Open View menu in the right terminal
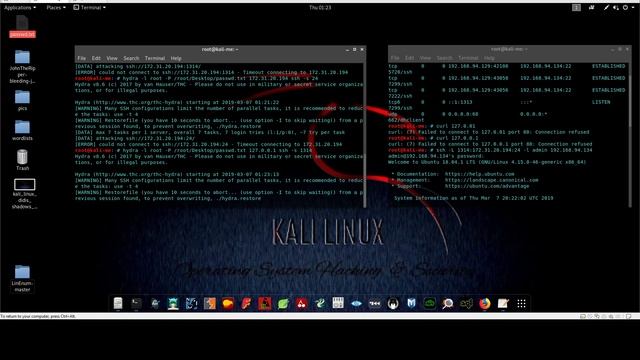Image resolution: width=640 pixels, height=360 pixels. pyautogui.click(x=425, y=58)
